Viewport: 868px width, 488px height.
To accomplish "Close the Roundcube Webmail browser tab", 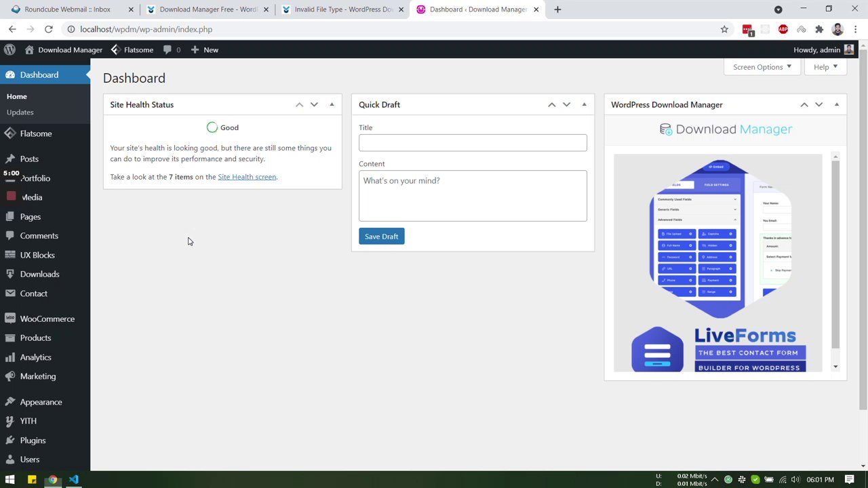I will (x=131, y=9).
